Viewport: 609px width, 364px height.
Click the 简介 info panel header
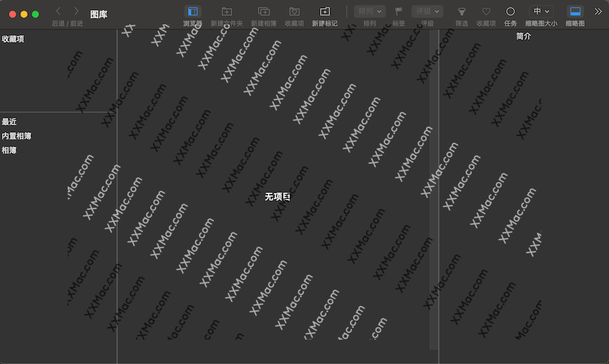(523, 36)
